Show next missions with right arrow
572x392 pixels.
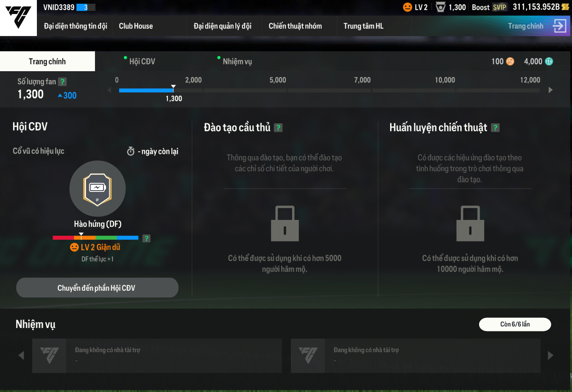click(x=550, y=356)
